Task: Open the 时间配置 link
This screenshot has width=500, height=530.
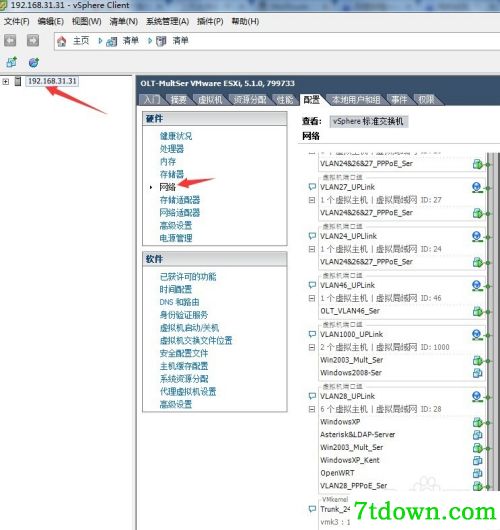Action: [176, 290]
